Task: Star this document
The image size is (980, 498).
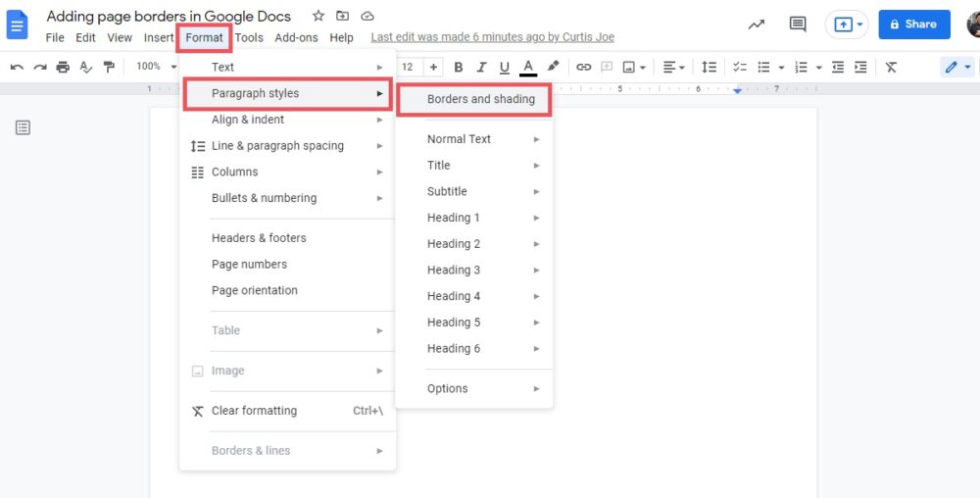Action: (318, 17)
